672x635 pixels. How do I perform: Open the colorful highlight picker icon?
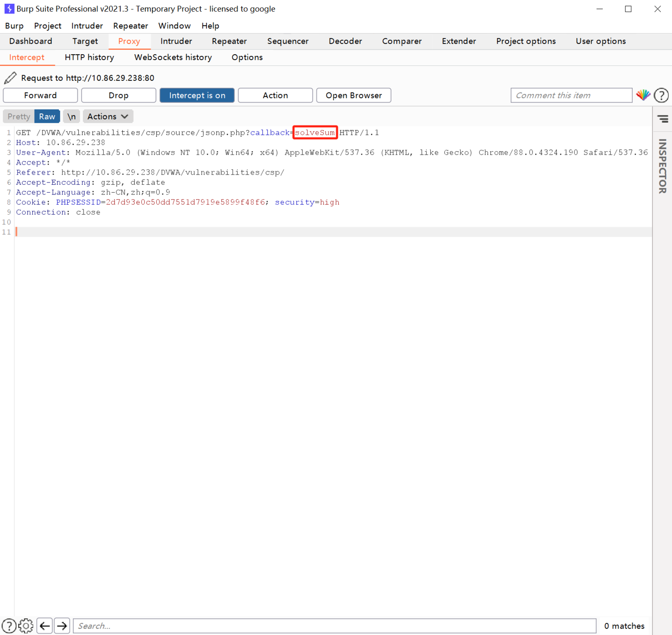tap(643, 95)
